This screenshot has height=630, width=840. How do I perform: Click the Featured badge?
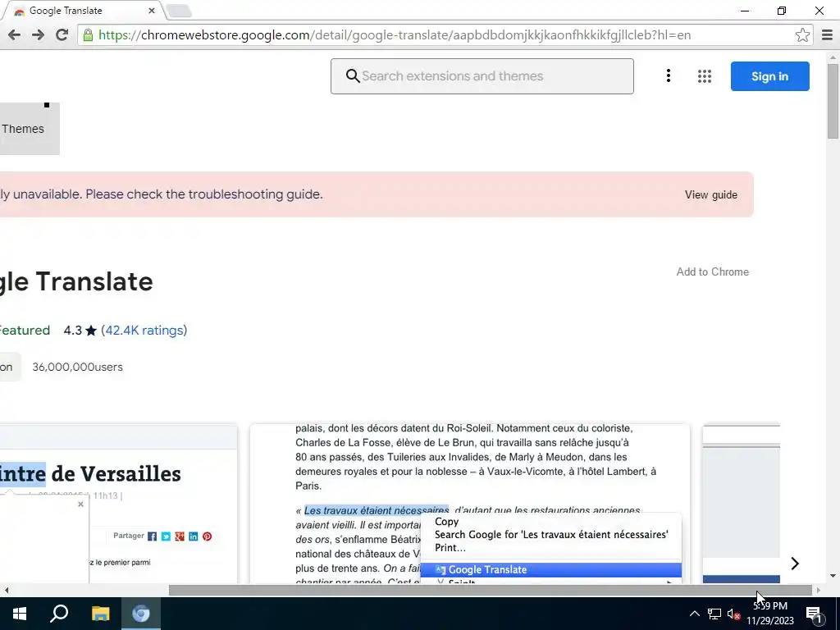24,330
